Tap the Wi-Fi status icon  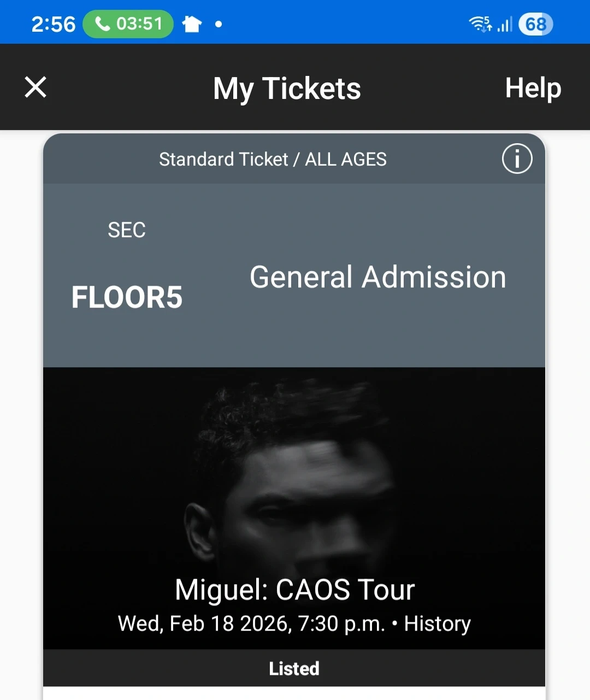tap(480, 24)
